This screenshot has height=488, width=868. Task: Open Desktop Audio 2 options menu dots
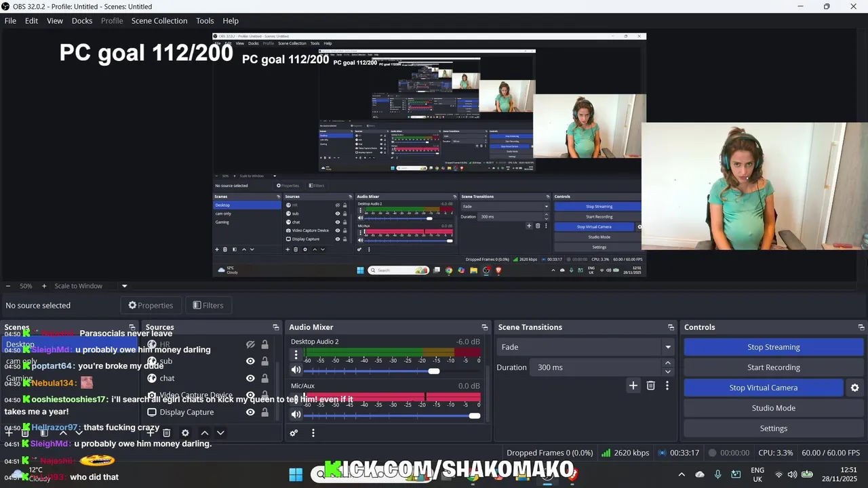(296, 354)
